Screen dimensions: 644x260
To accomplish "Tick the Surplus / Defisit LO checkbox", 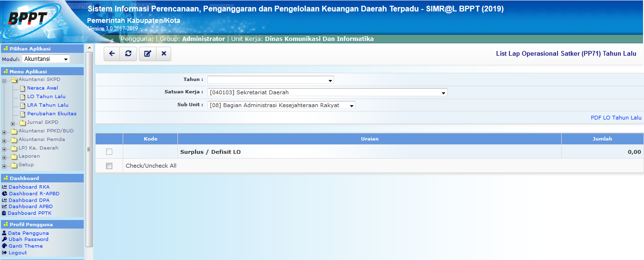I will pos(109,152).
